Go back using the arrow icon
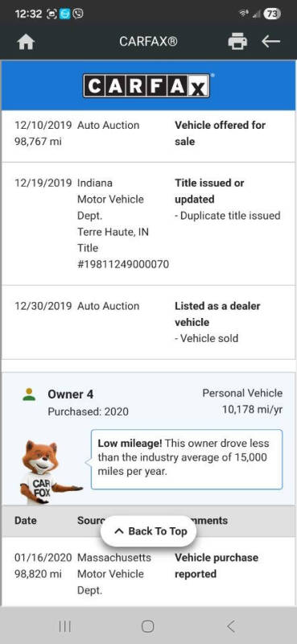The height and width of the screenshot is (644, 297). (270, 41)
